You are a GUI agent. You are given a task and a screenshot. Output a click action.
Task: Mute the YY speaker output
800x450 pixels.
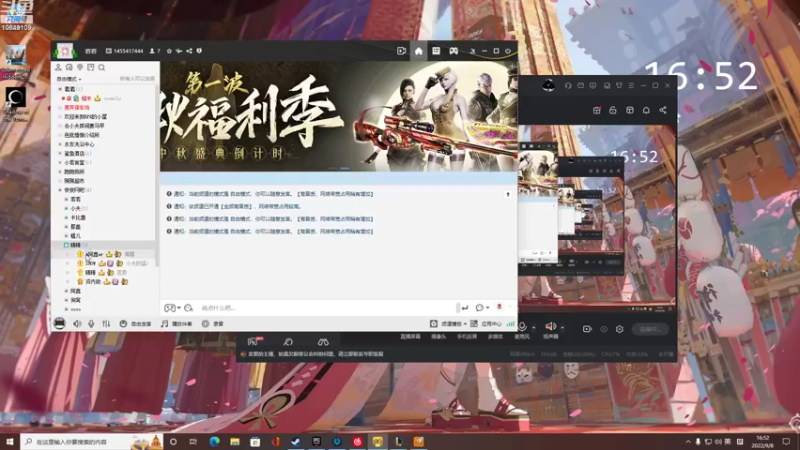point(77,323)
